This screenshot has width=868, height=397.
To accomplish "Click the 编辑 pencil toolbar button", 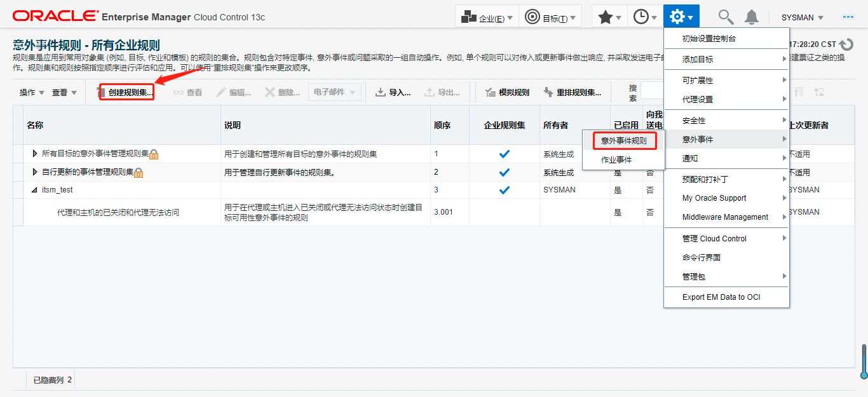I will [233, 92].
